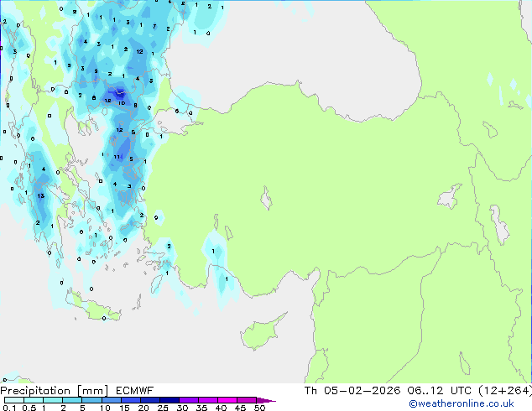Click the 'UTC' label

tap(461, 391)
